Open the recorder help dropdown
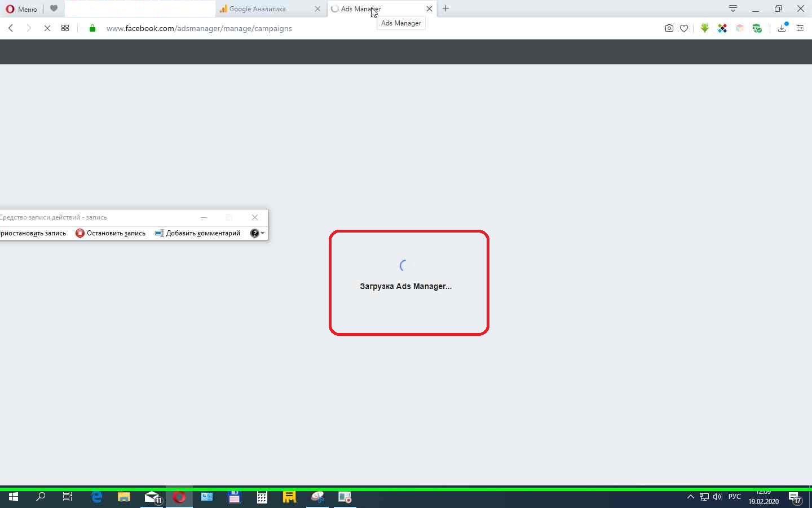 tap(257, 233)
